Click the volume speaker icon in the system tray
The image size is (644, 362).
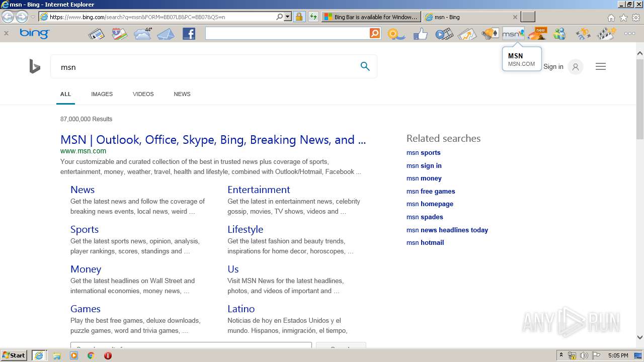(584, 355)
